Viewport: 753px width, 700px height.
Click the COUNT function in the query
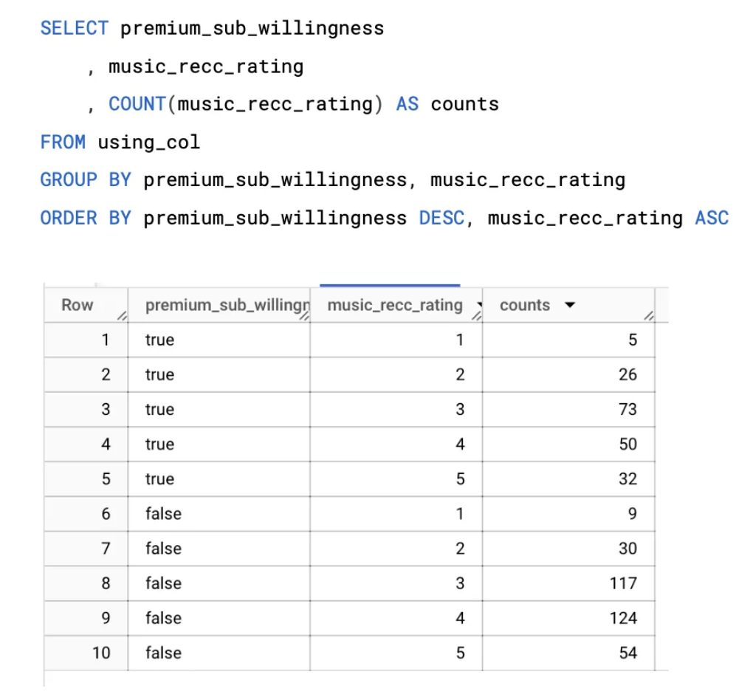pyautogui.click(x=137, y=104)
